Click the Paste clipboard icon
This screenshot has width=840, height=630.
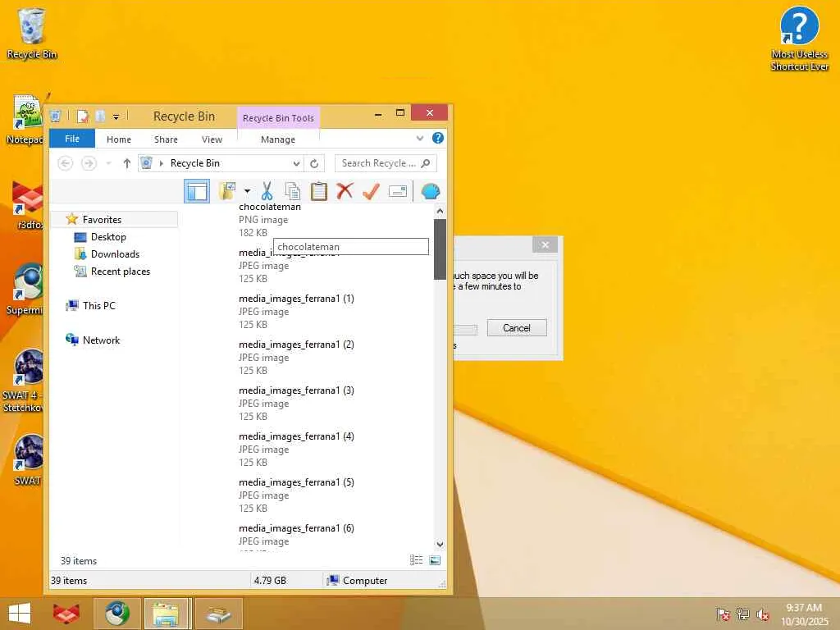319,191
